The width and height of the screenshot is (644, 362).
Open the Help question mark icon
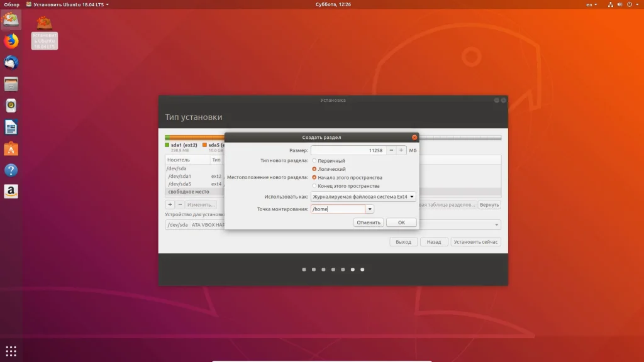coord(11,170)
